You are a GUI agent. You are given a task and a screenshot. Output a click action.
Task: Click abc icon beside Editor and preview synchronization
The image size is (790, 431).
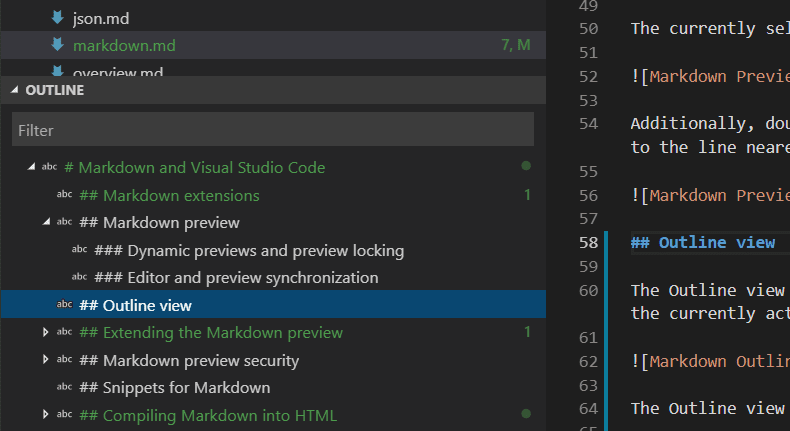point(80,277)
